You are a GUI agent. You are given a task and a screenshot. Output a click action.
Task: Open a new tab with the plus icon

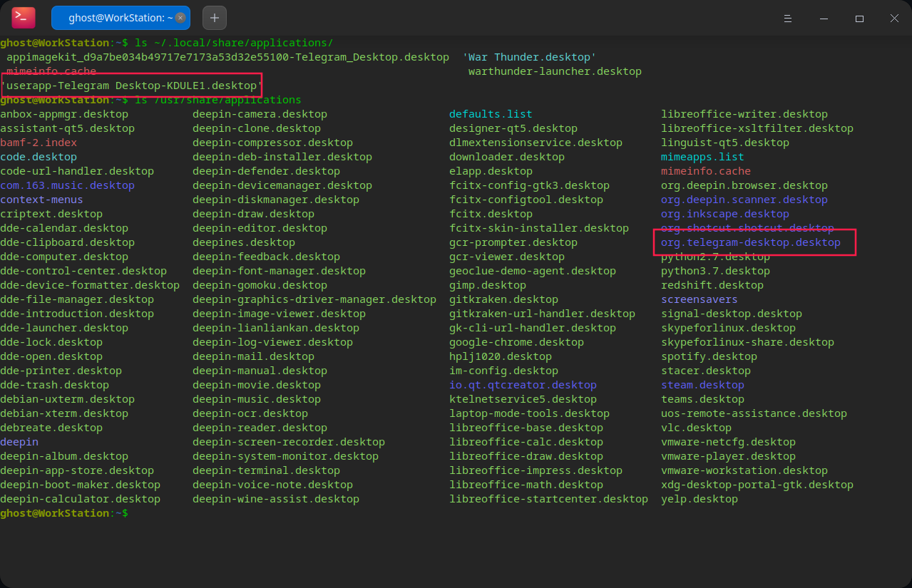pos(214,17)
